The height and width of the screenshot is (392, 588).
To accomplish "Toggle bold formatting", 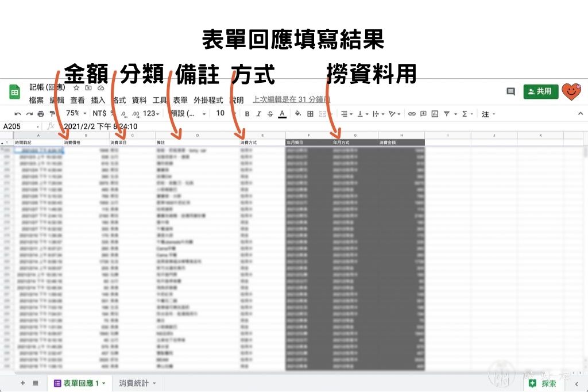I will (x=247, y=114).
